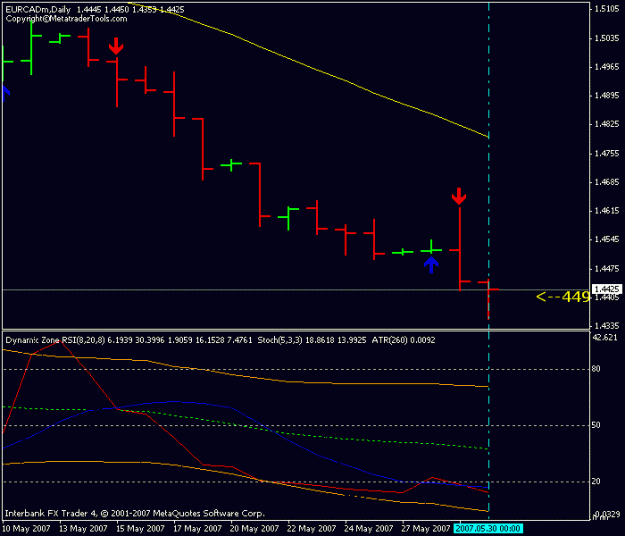Image resolution: width=625 pixels, height=536 pixels.
Task: Click the 22 May 2007 date label
Action: pos(312,529)
